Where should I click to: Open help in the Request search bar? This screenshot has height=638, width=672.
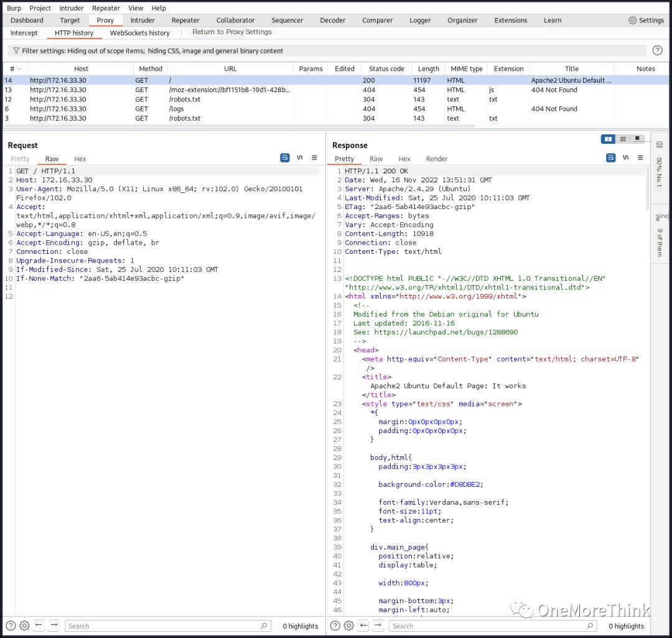click(11, 626)
